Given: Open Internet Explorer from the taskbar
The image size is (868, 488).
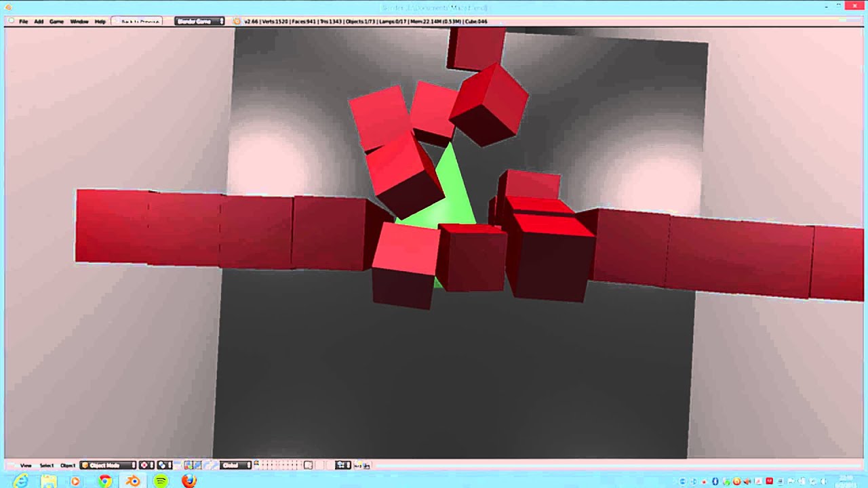Looking at the screenshot, I should [20, 481].
